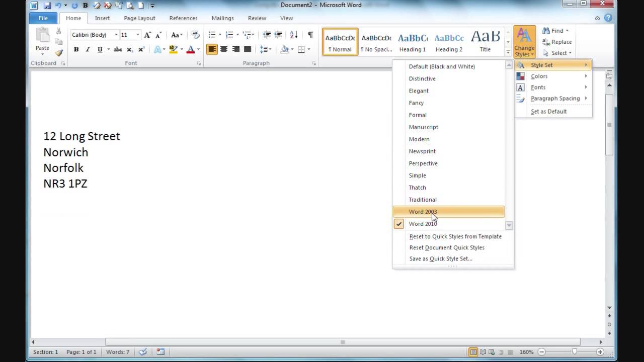
Task: Toggle Strikethrough formatting
Action: pos(118,49)
